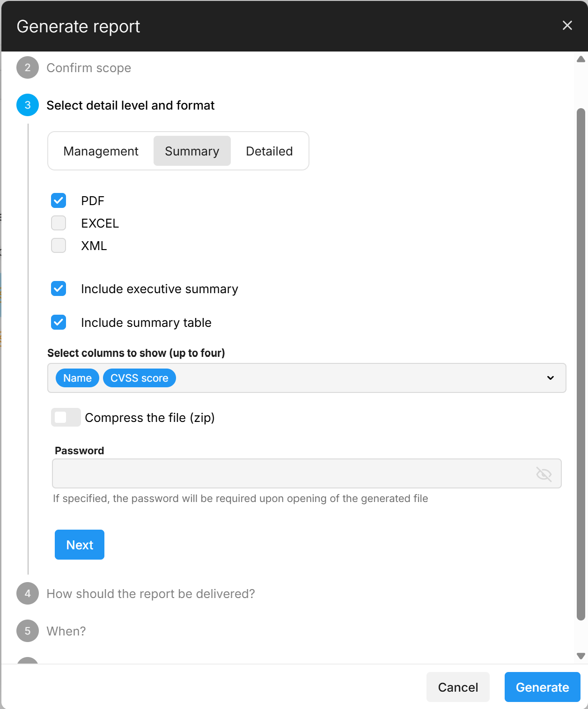Select the Detailed tab
This screenshot has width=588, height=709.
click(269, 151)
